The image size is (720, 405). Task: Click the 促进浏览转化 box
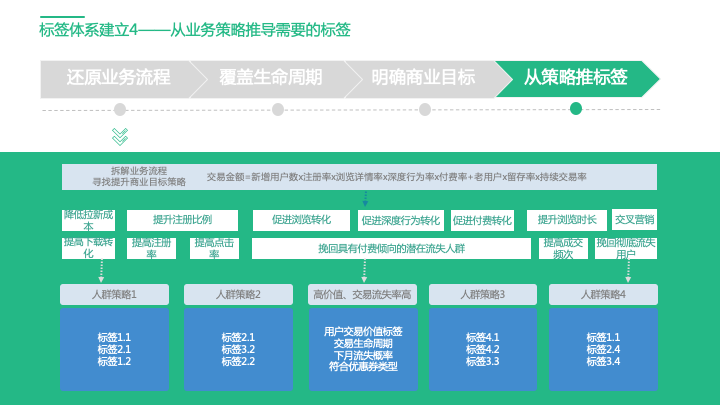(301, 220)
